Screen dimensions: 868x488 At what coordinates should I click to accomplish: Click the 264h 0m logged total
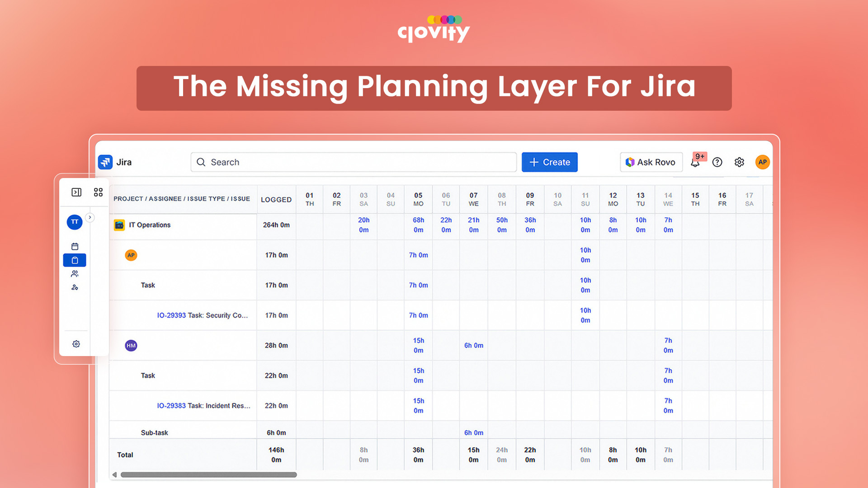tap(276, 225)
